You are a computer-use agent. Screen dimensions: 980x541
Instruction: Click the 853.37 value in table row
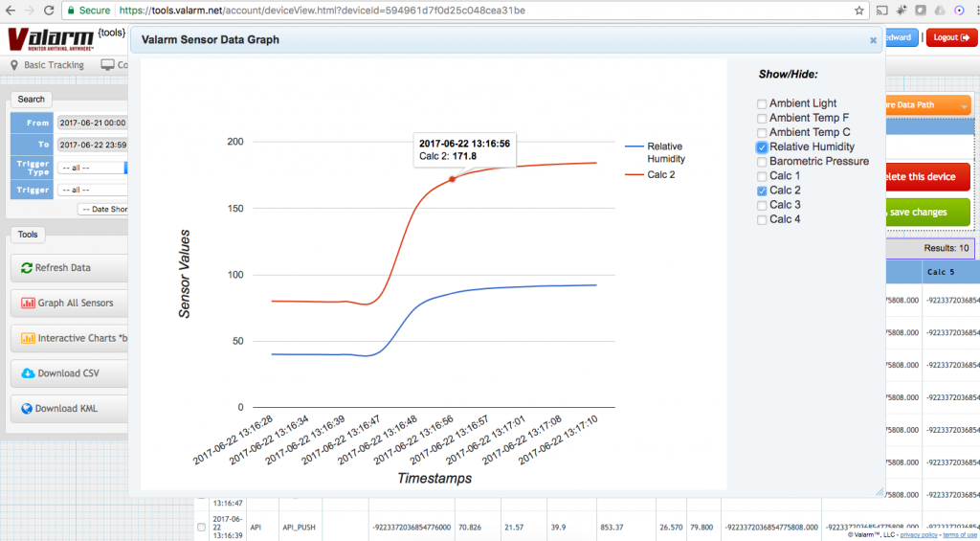pos(612,528)
